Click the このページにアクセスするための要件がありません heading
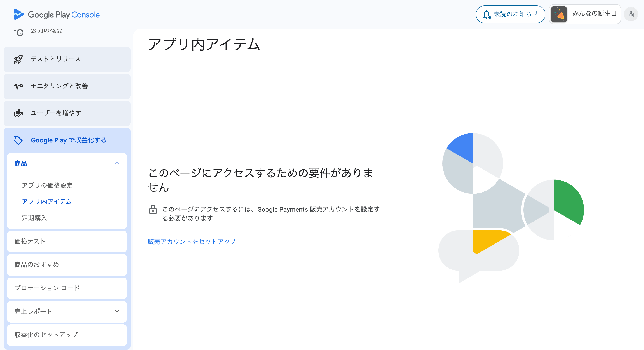 (261, 180)
